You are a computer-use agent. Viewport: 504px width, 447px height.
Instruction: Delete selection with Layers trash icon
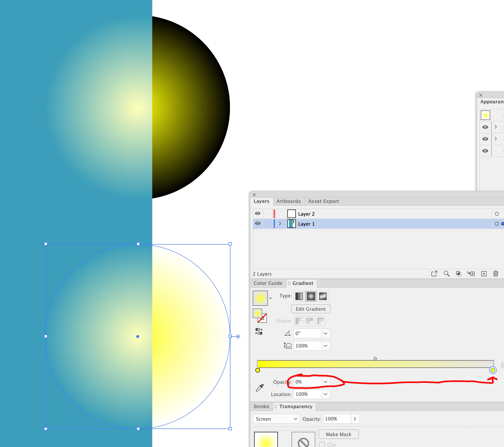(x=496, y=274)
